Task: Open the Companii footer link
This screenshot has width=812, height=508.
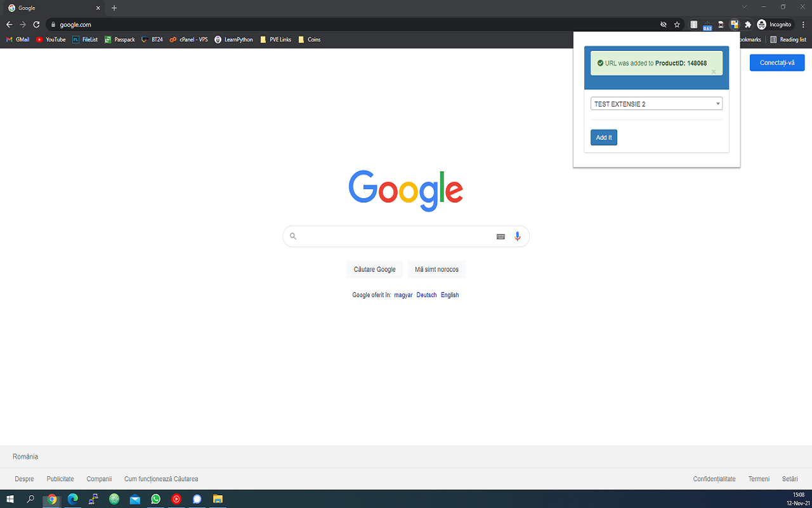Action: click(x=99, y=479)
